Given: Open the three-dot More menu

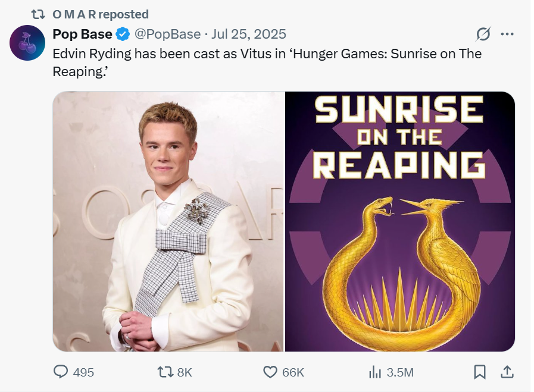Looking at the screenshot, I should [507, 34].
